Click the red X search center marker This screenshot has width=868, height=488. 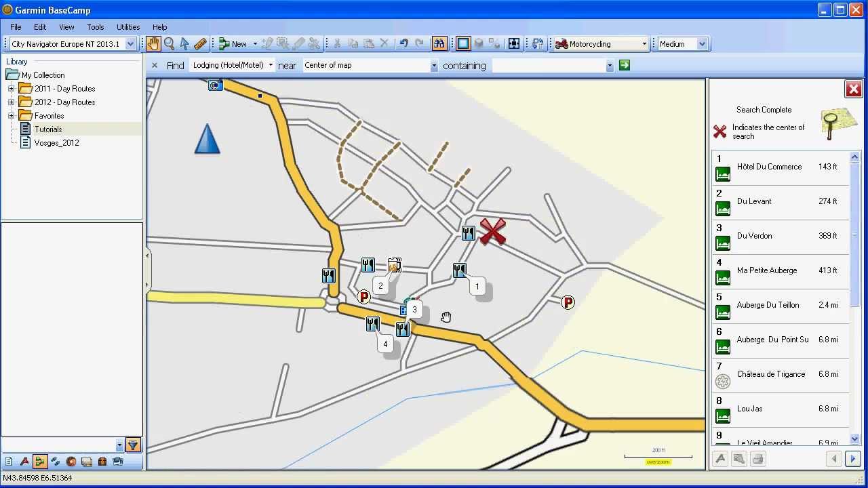pyautogui.click(x=493, y=231)
